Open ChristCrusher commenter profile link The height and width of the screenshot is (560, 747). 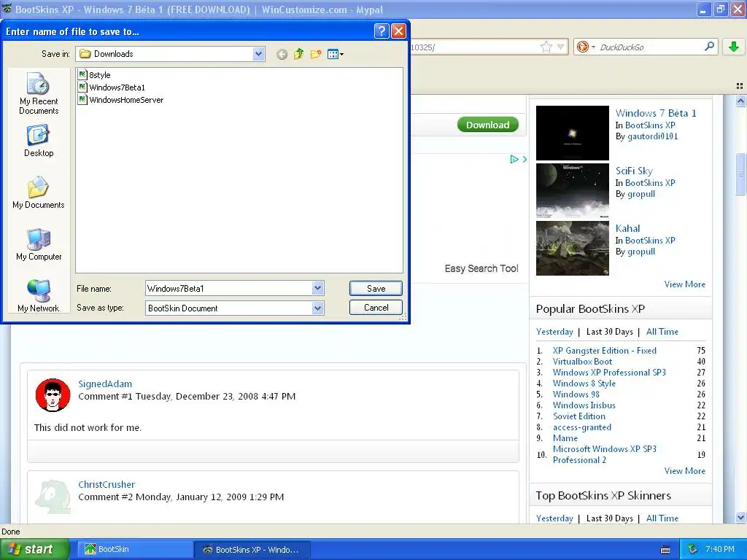[x=107, y=484]
